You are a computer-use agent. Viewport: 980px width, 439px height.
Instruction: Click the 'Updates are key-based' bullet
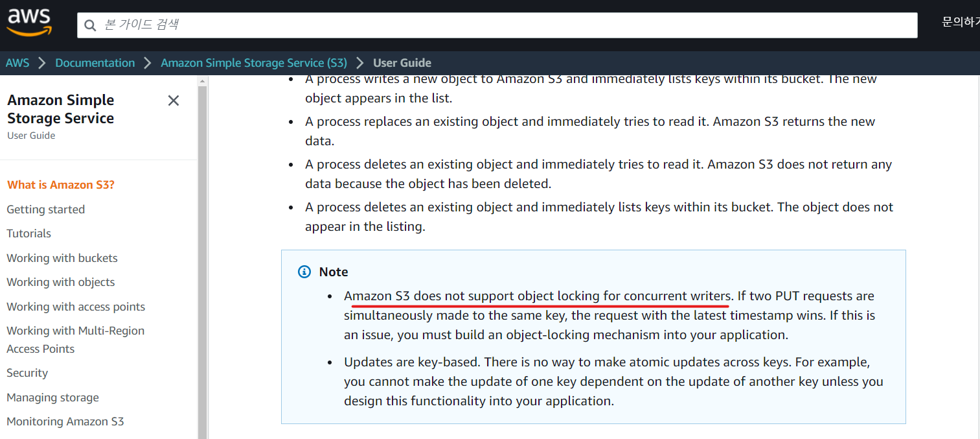[x=613, y=381]
